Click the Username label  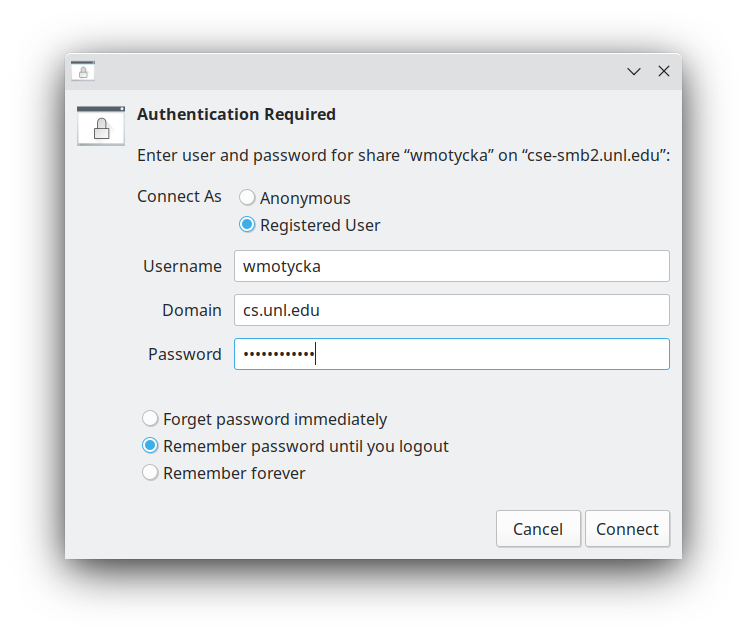(x=182, y=266)
